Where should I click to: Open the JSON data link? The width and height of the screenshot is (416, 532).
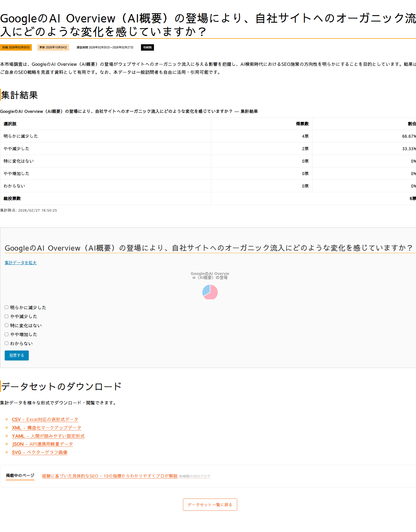(42, 444)
